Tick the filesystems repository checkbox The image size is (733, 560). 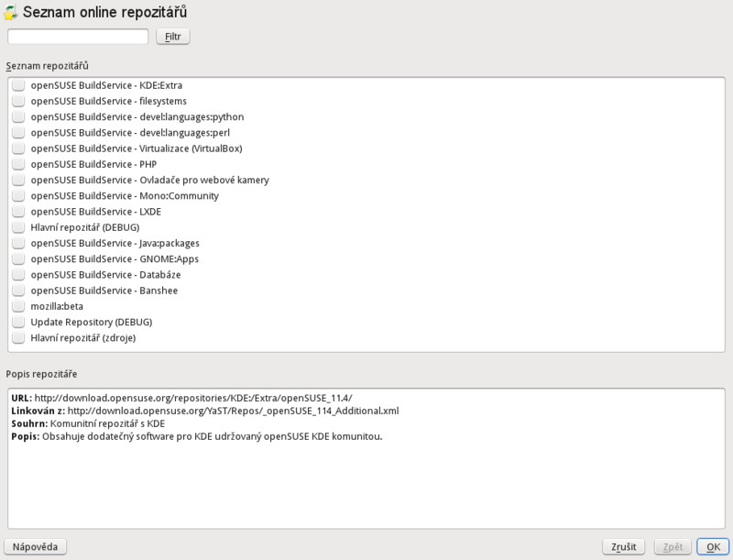coord(18,101)
